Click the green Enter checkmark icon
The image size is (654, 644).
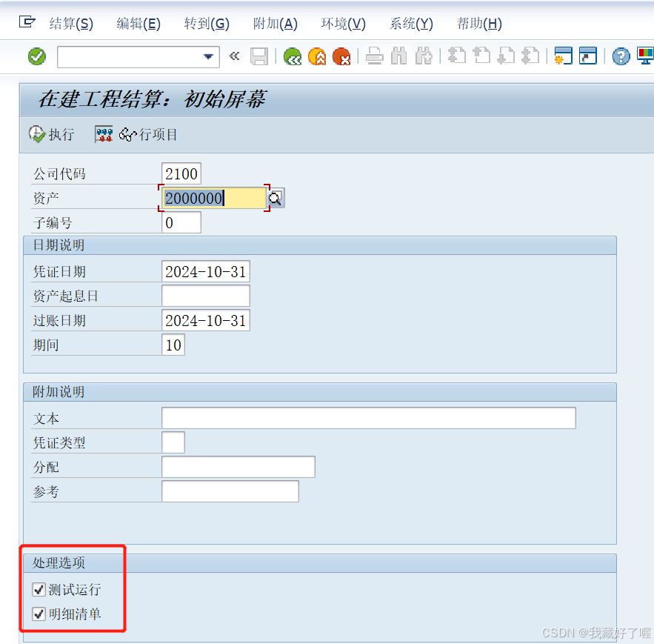point(37,56)
